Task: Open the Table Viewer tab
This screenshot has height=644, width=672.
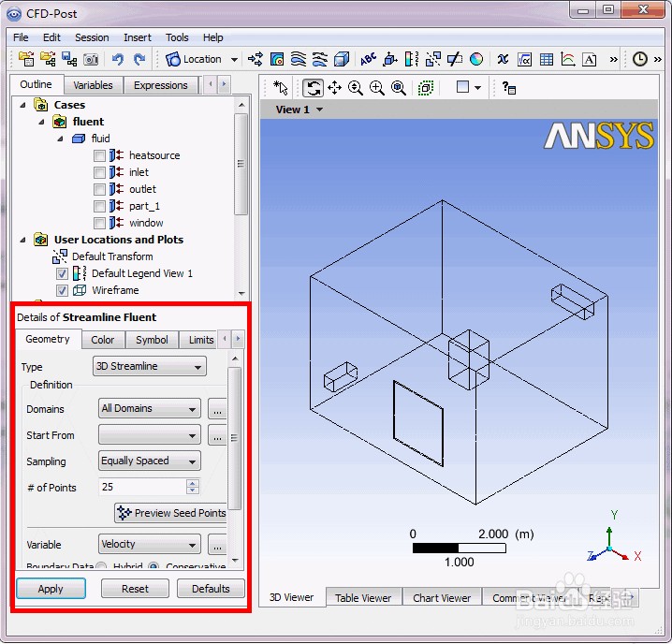Action: pos(363,598)
